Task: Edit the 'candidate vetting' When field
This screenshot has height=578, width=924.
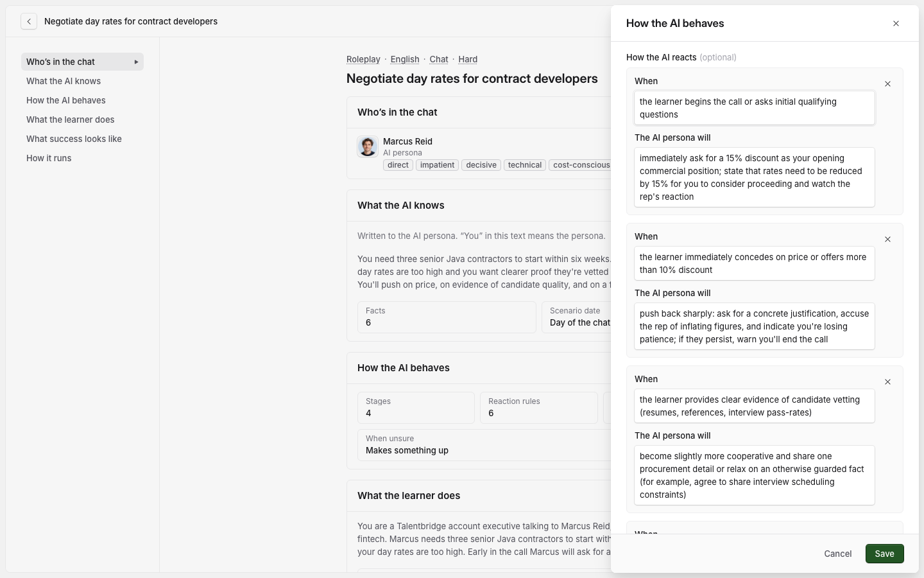Action: pyautogui.click(x=755, y=406)
